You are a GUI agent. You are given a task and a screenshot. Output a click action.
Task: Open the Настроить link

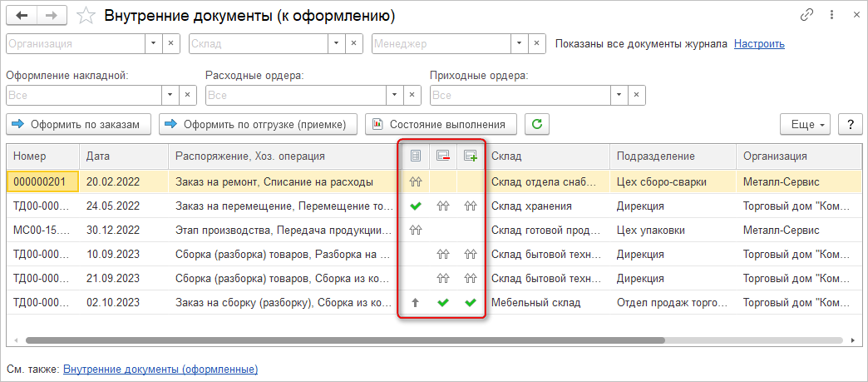759,44
